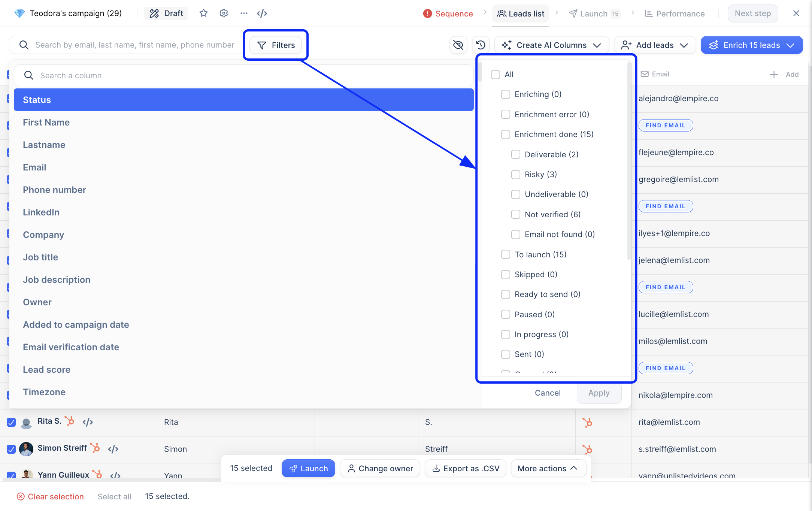Click Cancel in filter panel
The height and width of the screenshot is (511, 812).
pyautogui.click(x=548, y=393)
